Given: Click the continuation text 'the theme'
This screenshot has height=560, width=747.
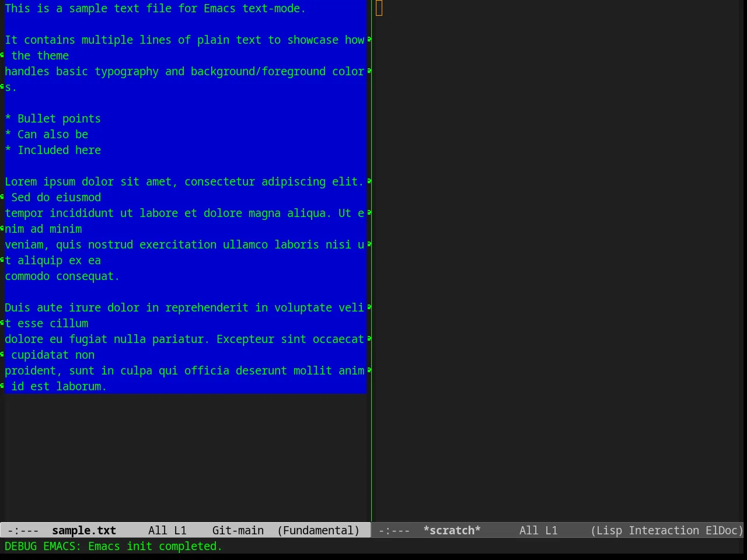Looking at the screenshot, I should (x=40, y=55).
